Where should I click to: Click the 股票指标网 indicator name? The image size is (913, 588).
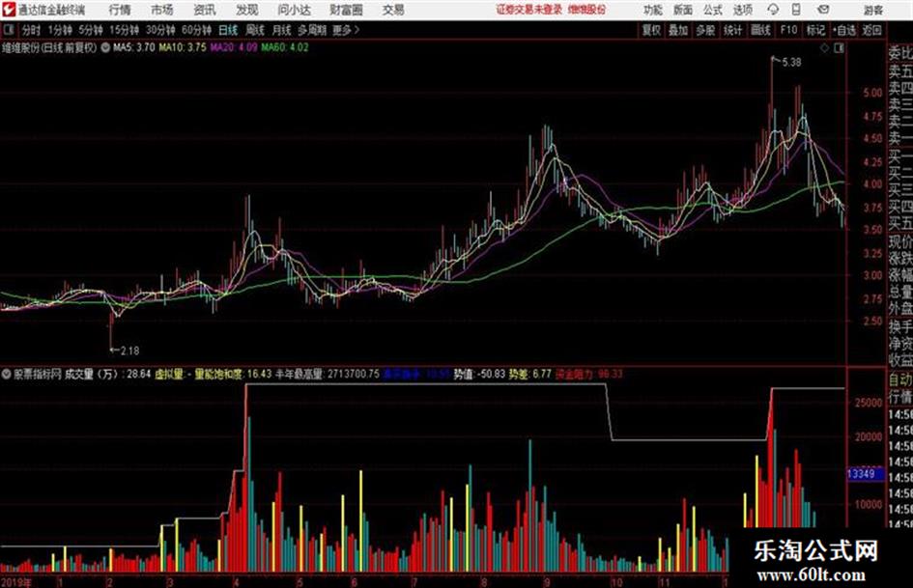(x=38, y=374)
